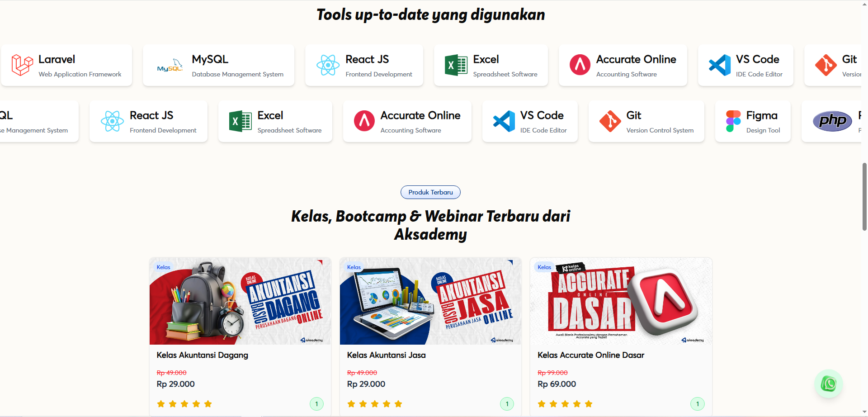Click the Accurate Online red logo top row
The height and width of the screenshot is (417, 868).
pyautogui.click(x=580, y=65)
